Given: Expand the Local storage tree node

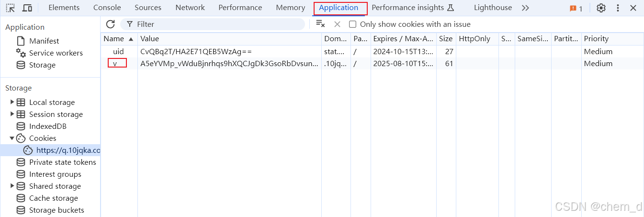Looking at the screenshot, I should [x=12, y=102].
